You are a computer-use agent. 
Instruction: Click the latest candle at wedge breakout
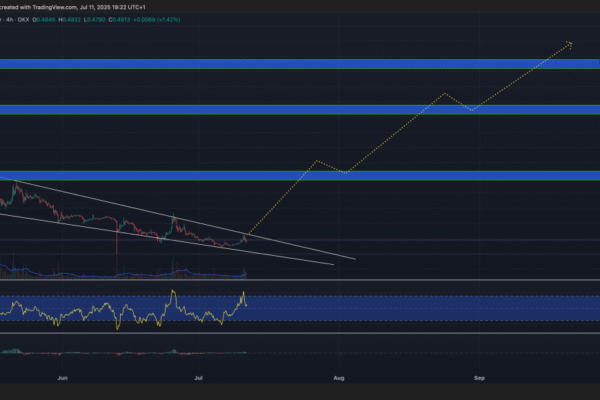[246, 236]
